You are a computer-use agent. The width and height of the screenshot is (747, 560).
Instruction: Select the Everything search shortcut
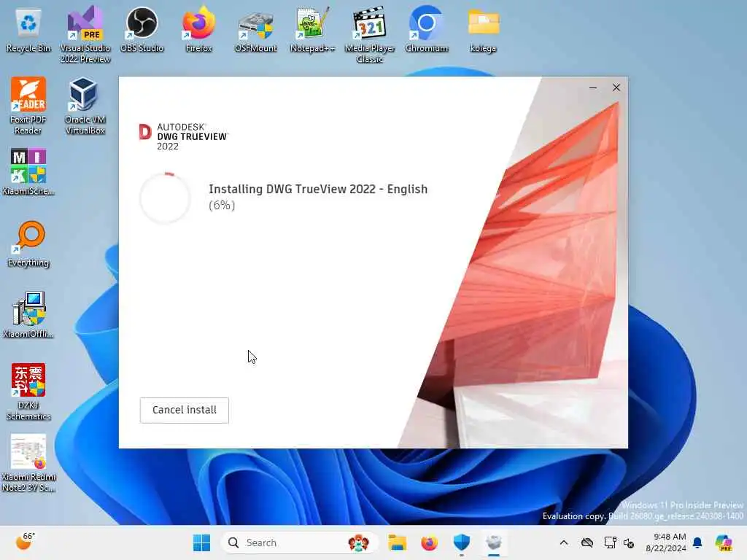28,244
